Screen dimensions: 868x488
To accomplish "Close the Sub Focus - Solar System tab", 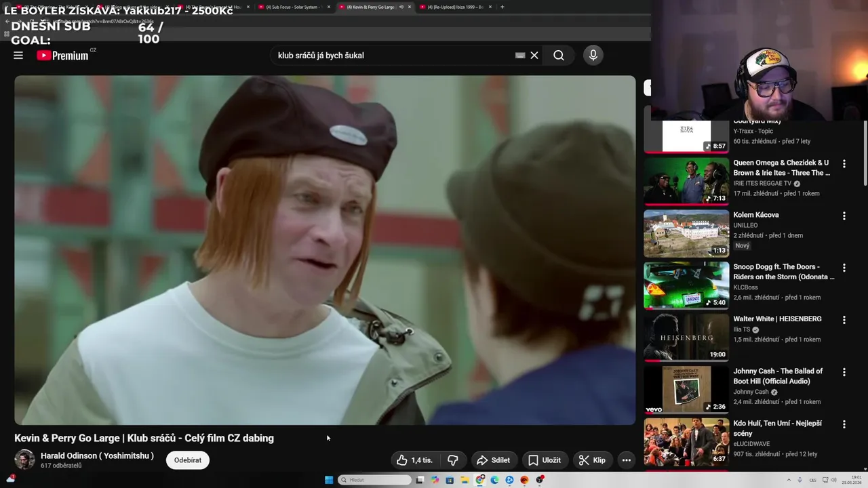I will [329, 7].
